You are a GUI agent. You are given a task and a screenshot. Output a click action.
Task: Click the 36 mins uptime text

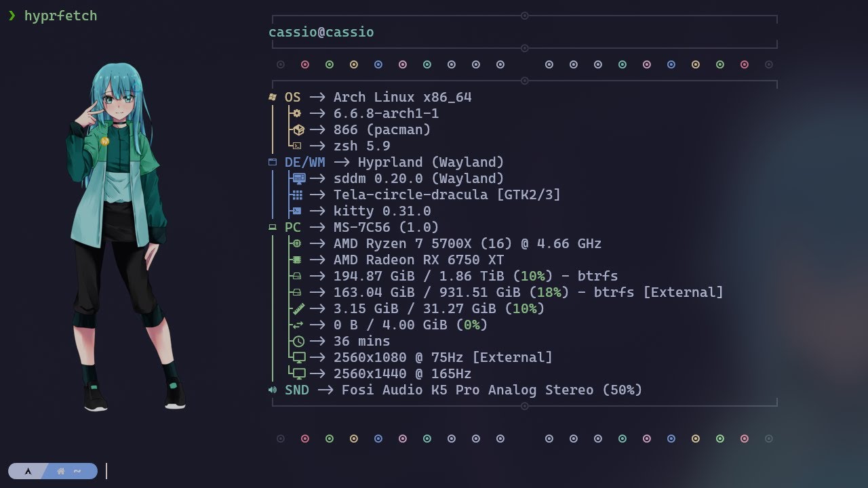coord(362,341)
